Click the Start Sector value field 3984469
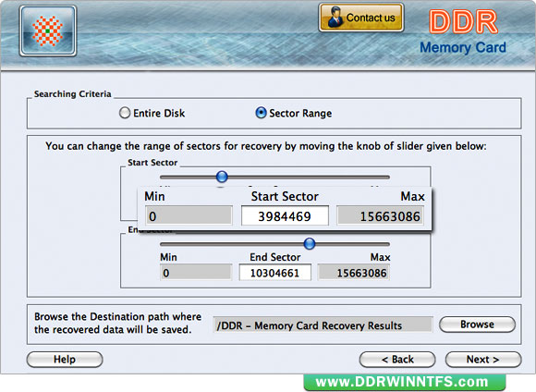The width and height of the screenshot is (536, 392). [x=285, y=216]
